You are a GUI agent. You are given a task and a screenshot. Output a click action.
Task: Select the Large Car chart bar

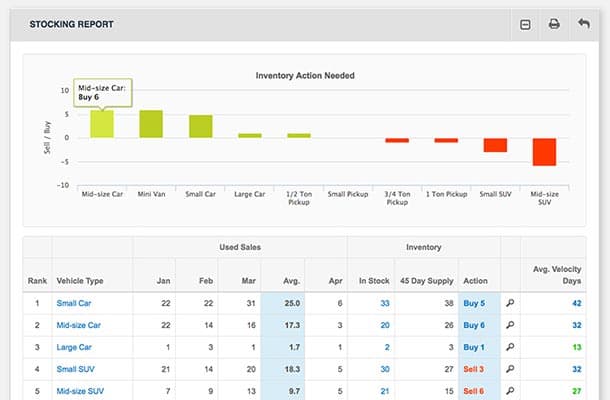point(250,135)
